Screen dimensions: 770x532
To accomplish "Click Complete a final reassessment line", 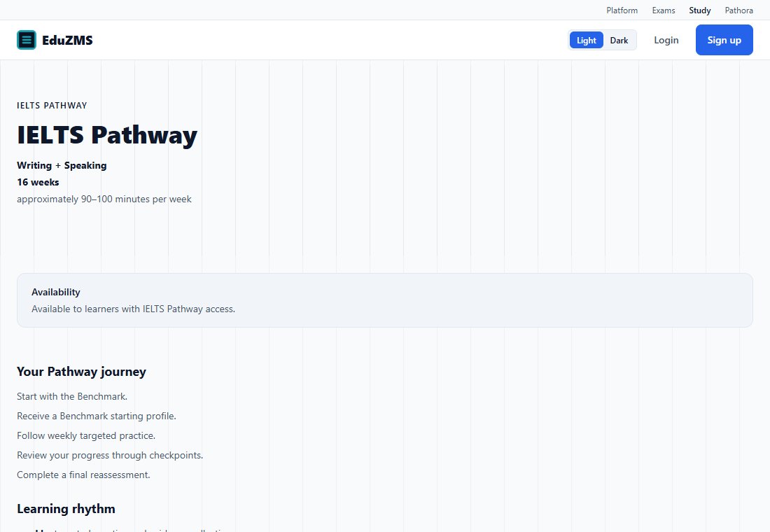I will tap(83, 475).
